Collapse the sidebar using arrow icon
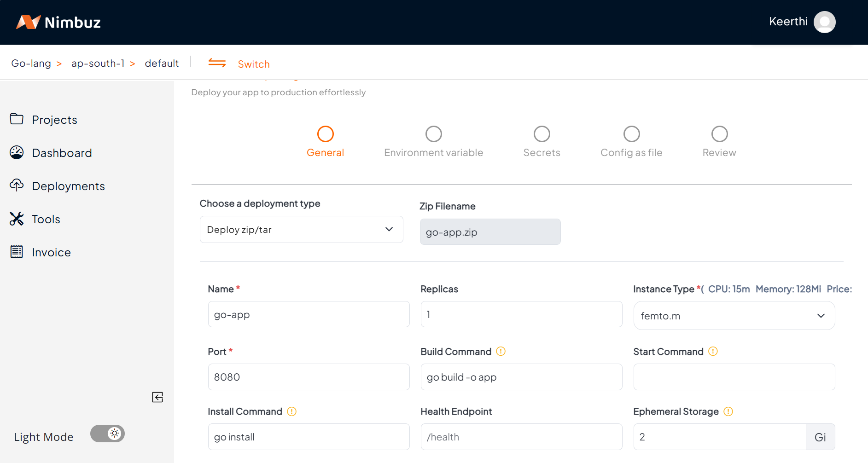868x463 pixels. (x=157, y=397)
